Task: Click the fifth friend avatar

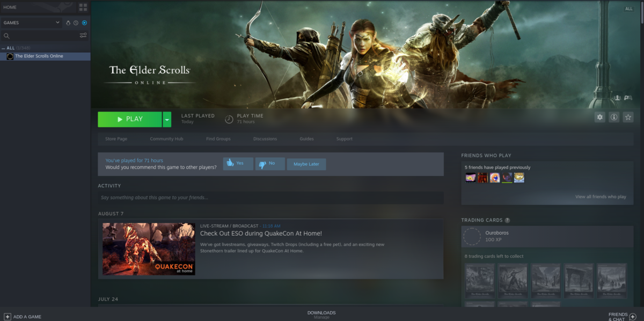Action: coord(519,178)
